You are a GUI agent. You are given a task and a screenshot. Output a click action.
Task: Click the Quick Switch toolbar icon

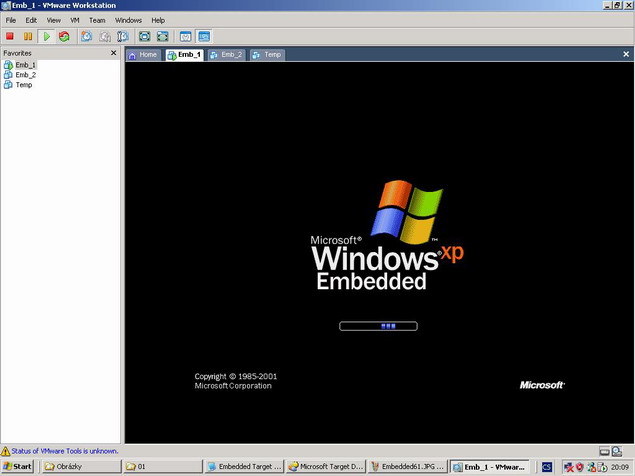[x=162, y=36]
